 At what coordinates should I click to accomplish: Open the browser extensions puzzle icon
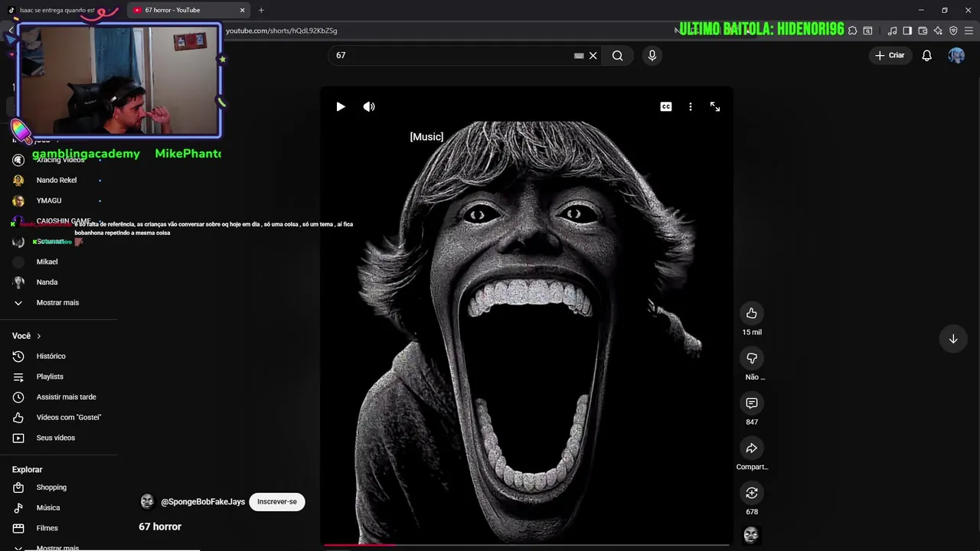coord(852,31)
